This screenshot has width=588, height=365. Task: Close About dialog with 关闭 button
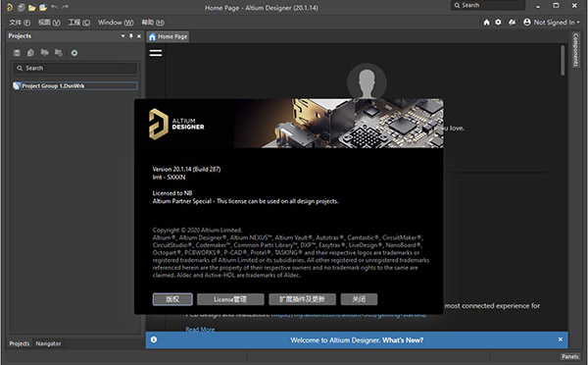pos(359,299)
